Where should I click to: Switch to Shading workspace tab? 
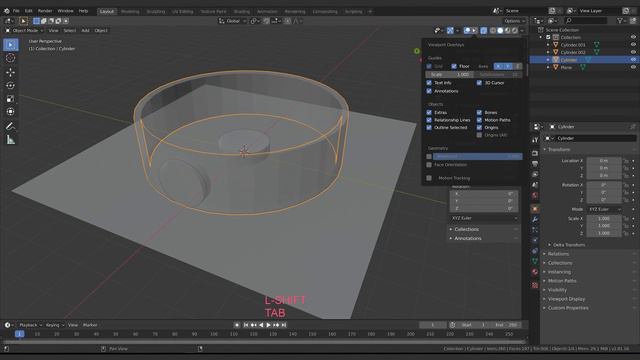click(242, 11)
